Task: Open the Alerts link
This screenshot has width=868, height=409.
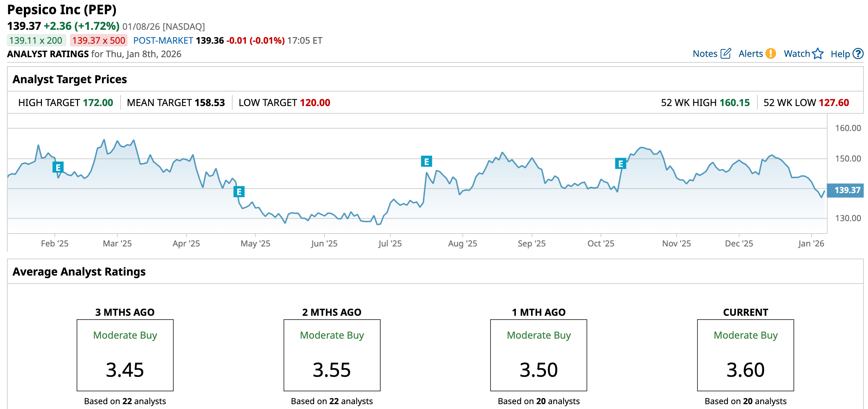Action: (x=750, y=54)
